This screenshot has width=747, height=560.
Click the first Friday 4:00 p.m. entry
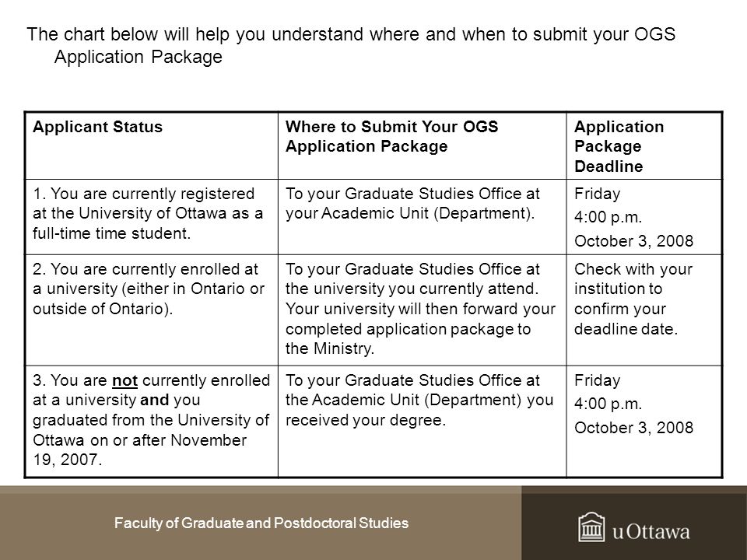(x=608, y=205)
